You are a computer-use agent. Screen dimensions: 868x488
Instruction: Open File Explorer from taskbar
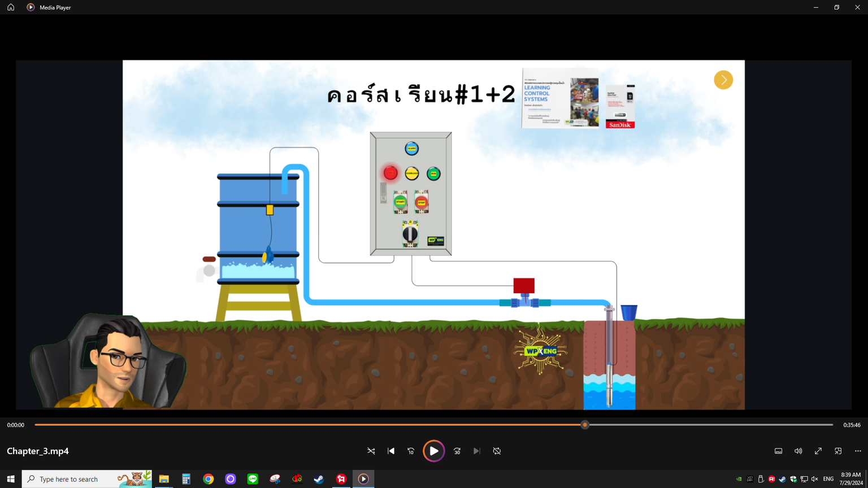pos(164,479)
